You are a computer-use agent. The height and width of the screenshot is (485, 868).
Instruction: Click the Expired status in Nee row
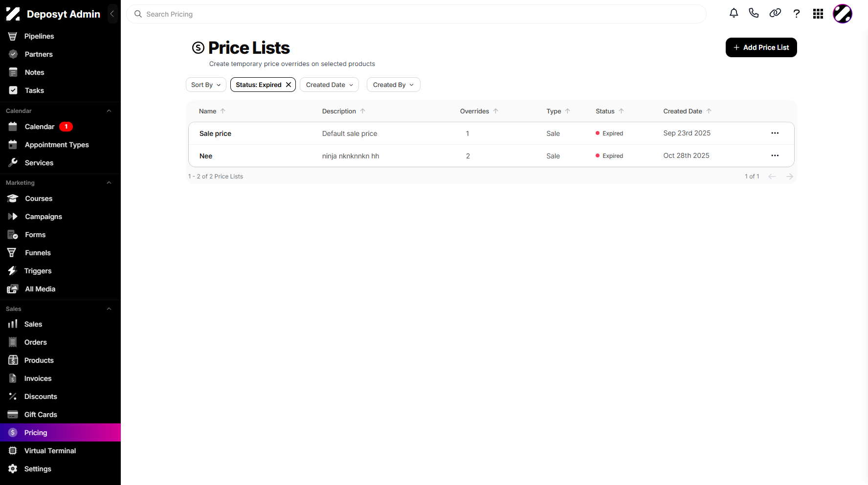pyautogui.click(x=609, y=156)
